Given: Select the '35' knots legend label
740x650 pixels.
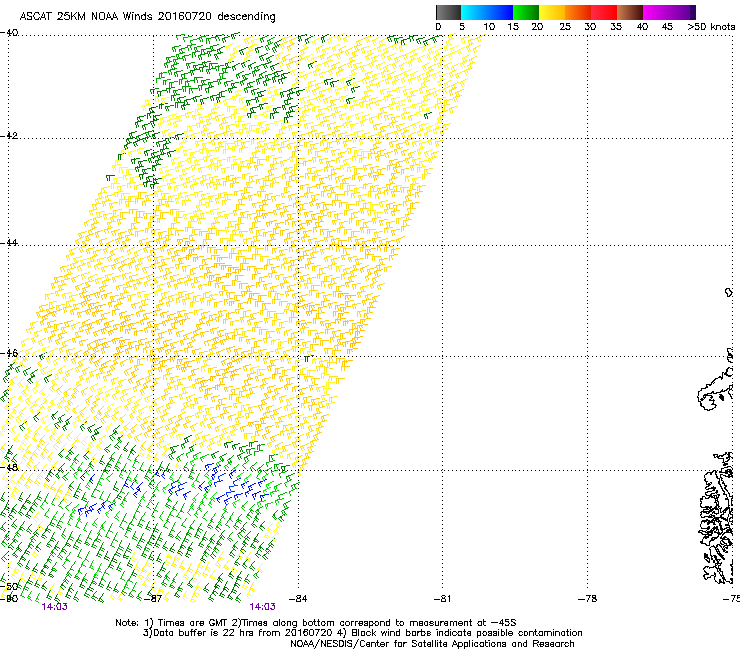Looking at the screenshot, I should (616, 27).
